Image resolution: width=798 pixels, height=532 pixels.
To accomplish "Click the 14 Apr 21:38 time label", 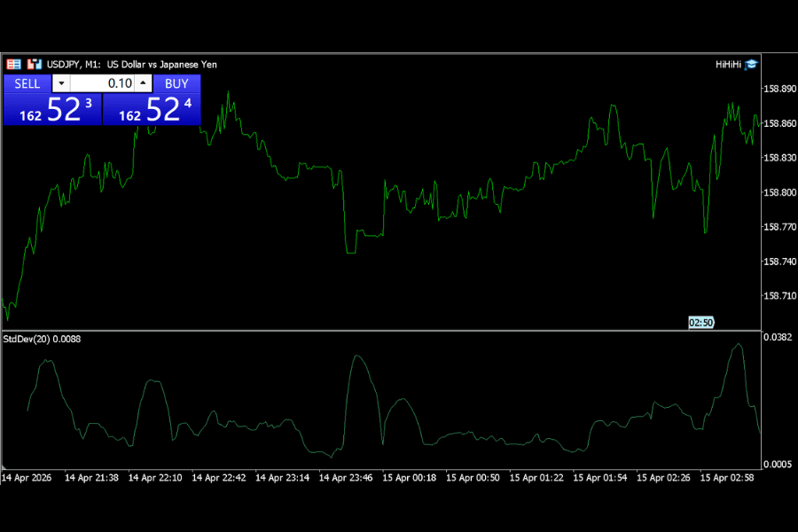I will tap(91, 478).
